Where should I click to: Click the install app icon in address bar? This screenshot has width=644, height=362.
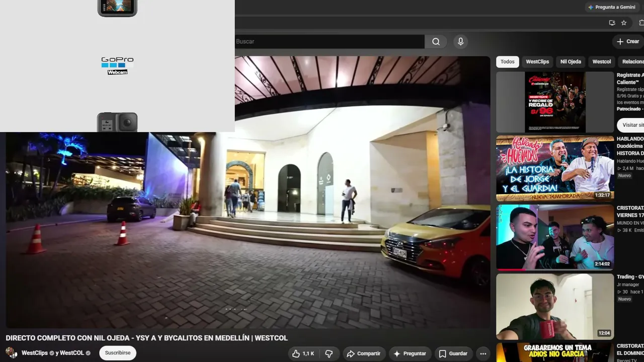612,23
